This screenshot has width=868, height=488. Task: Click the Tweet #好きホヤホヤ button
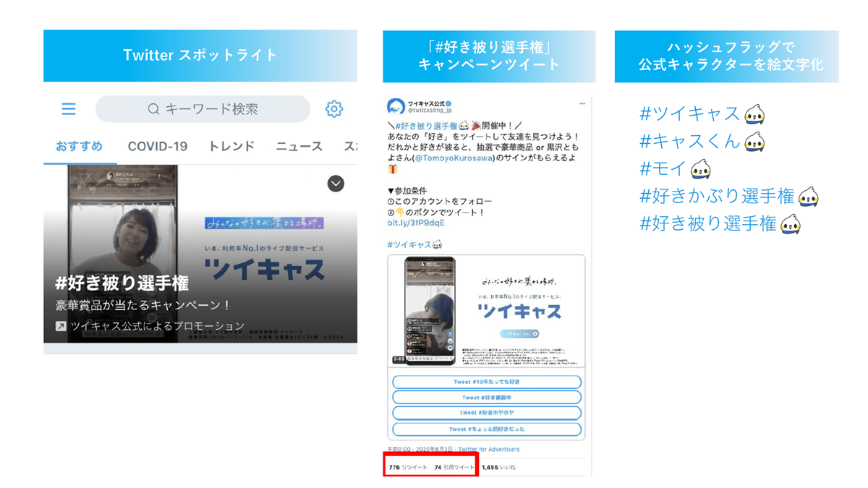486,411
